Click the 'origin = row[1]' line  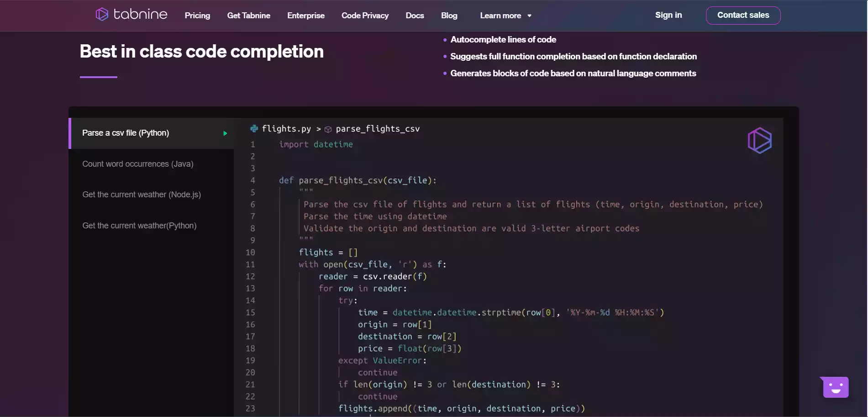pos(395,324)
